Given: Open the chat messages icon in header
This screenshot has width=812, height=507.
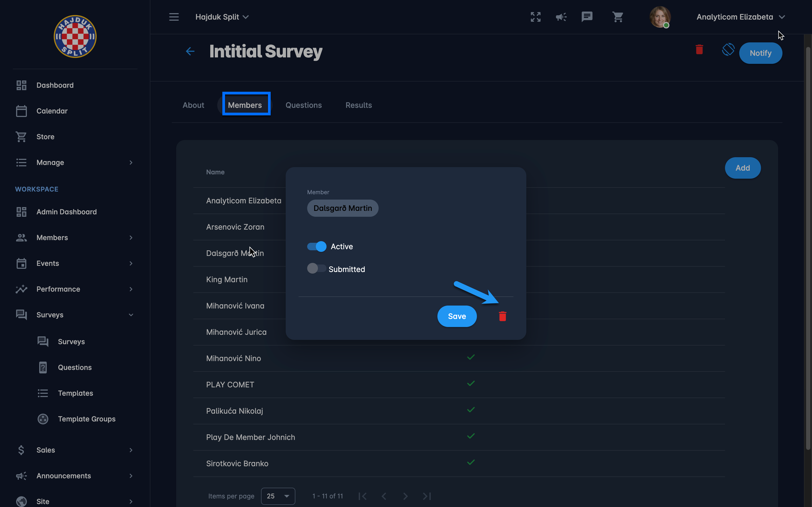Looking at the screenshot, I should [x=587, y=17].
